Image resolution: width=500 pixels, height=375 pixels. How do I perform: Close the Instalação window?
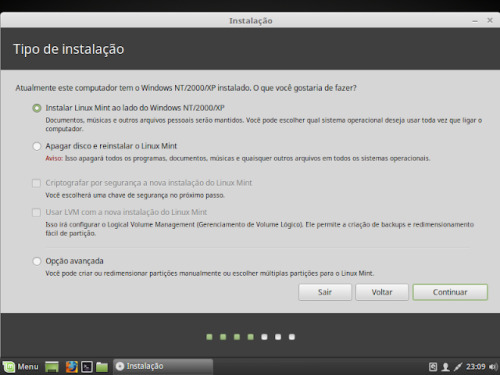tap(490, 20)
